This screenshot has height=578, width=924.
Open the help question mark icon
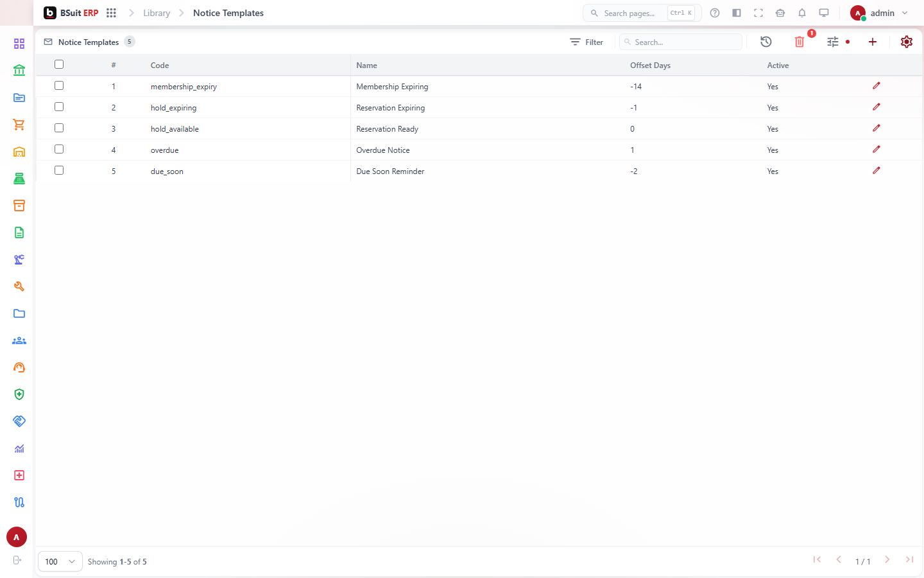pos(715,13)
